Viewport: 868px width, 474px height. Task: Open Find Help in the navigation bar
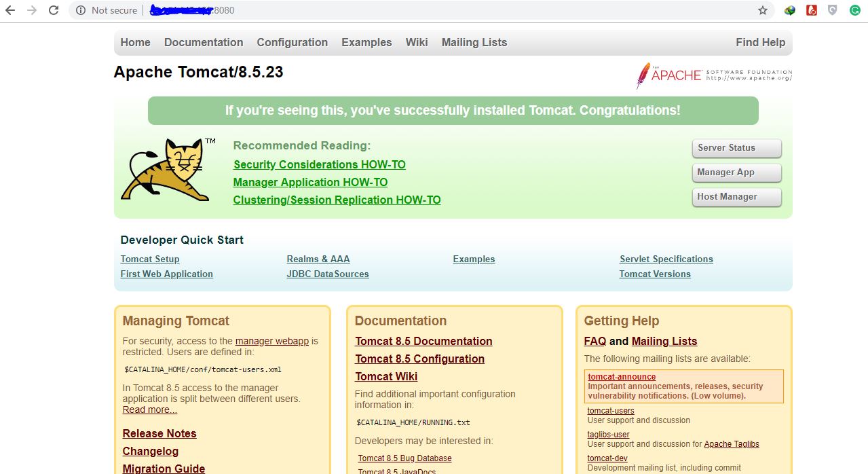760,42
